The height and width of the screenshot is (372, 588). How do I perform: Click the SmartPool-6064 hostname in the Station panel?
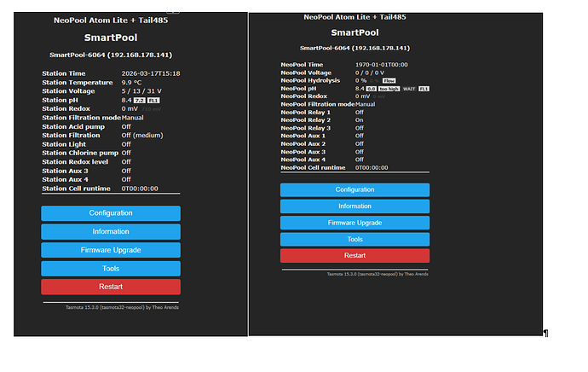point(111,55)
